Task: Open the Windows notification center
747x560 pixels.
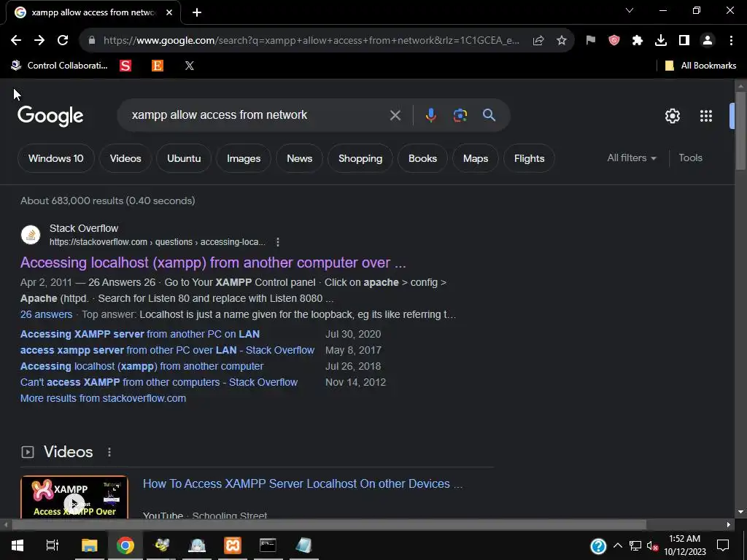Action: coord(723,545)
